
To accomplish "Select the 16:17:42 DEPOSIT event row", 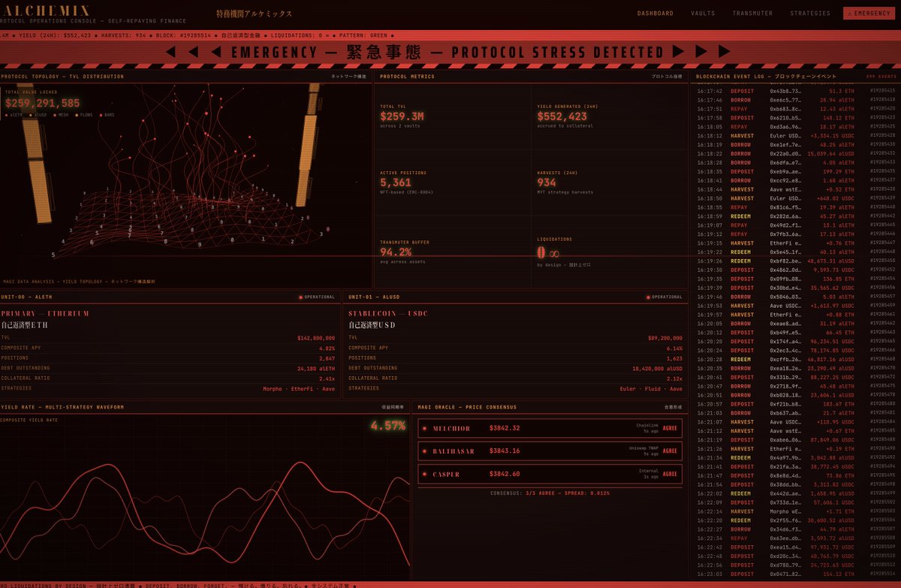I will pyautogui.click(x=796, y=91).
